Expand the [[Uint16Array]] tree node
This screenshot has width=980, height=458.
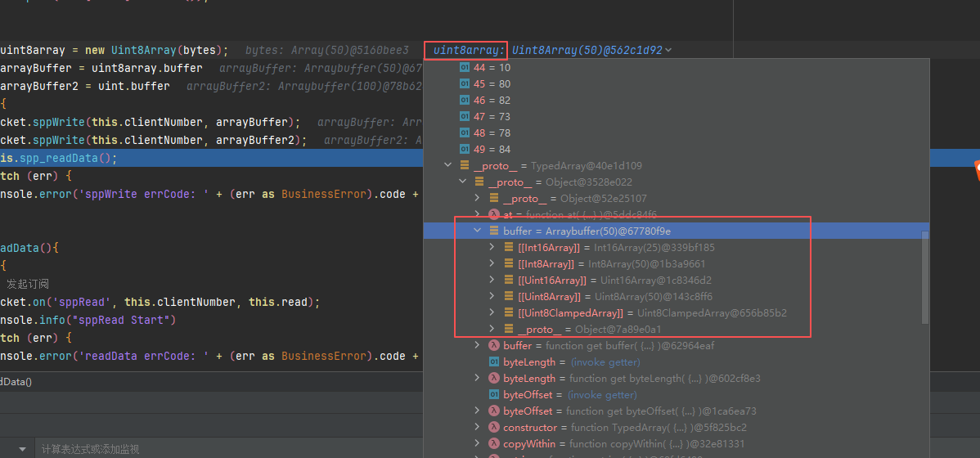coord(492,281)
